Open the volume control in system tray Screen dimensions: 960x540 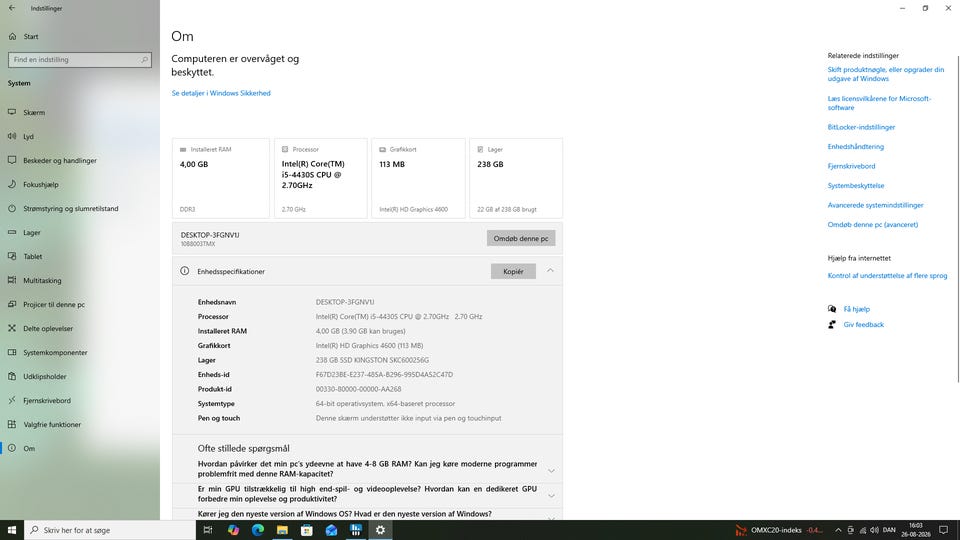click(x=874, y=530)
